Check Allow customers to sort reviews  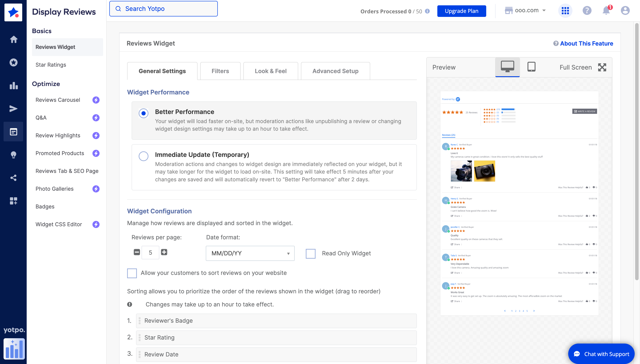click(132, 273)
